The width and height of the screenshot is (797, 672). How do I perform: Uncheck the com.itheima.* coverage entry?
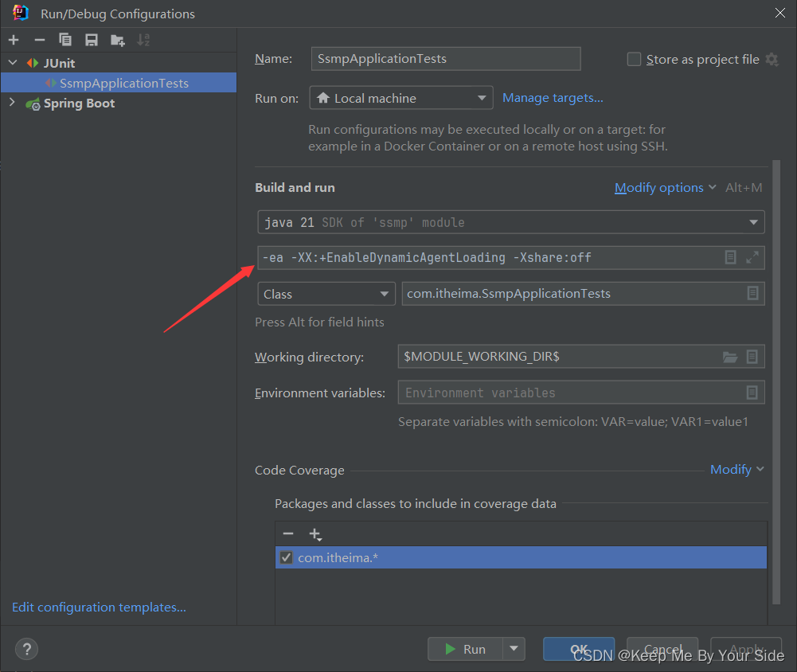coord(286,557)
